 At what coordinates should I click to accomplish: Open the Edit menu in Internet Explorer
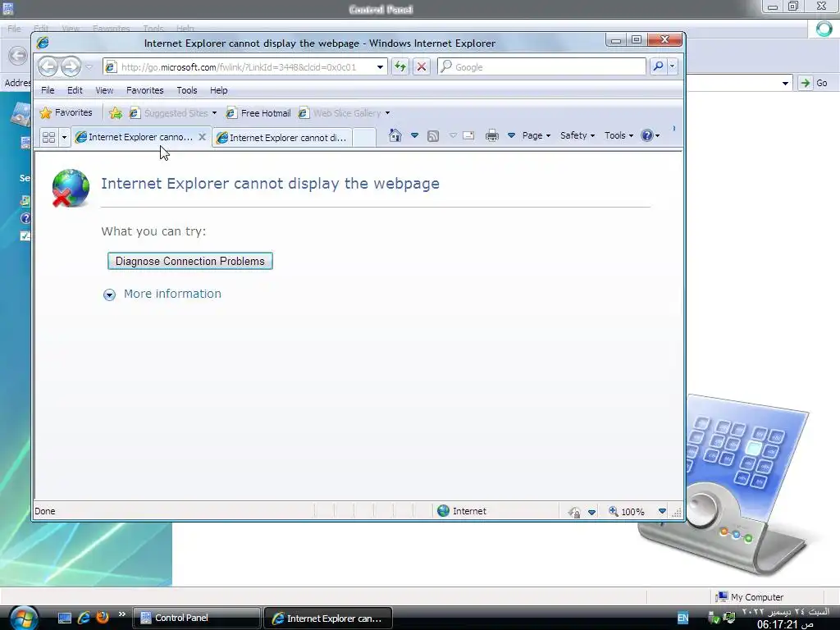click(75, 90)
